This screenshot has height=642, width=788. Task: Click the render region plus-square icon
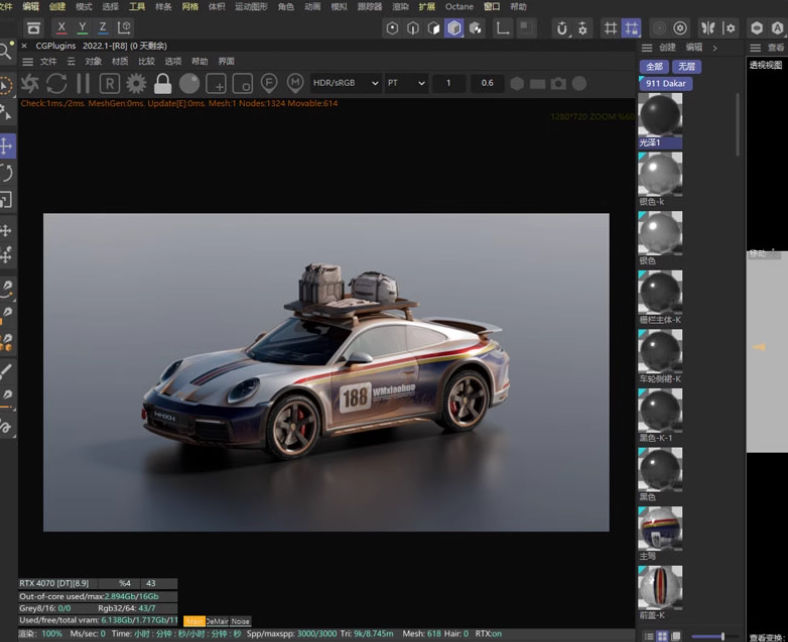pos(216,83)
